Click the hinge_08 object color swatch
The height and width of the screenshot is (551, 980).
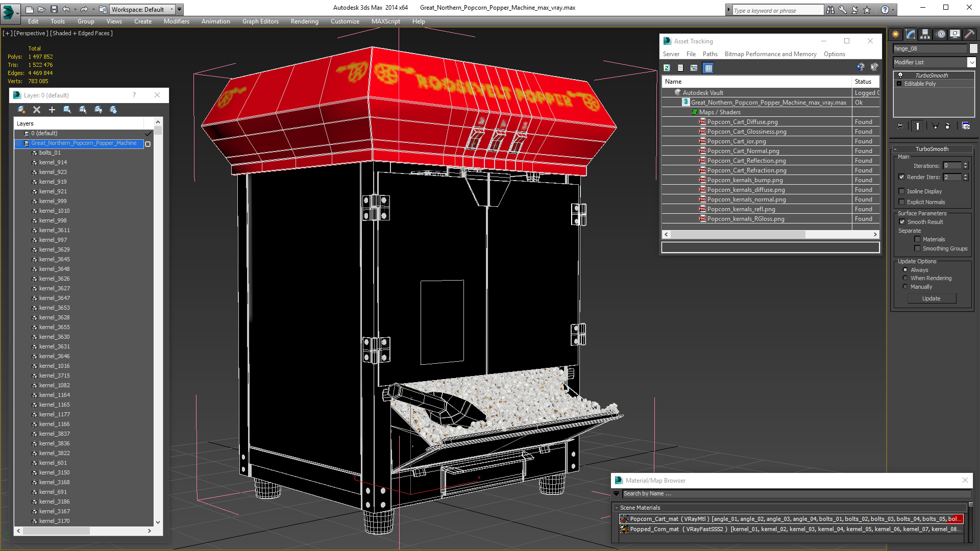(973, 48)
